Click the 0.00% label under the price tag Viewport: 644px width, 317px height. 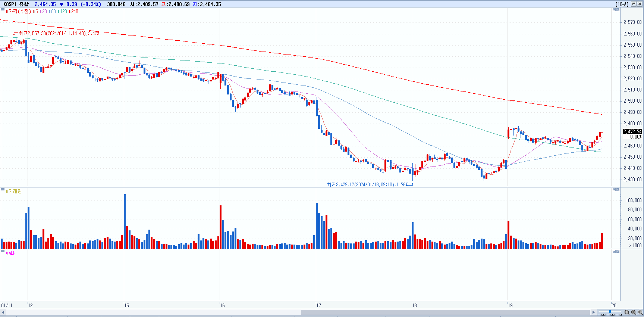pos(636,137)
